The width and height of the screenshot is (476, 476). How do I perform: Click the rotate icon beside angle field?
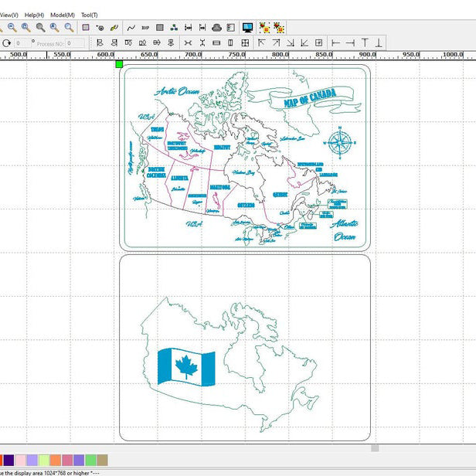tap(6, 43)
